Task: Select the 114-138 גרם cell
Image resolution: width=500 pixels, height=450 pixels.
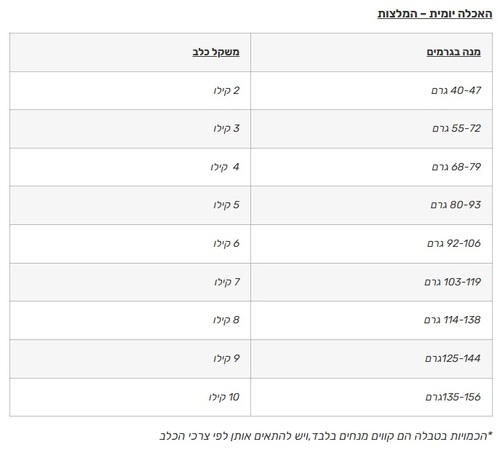Action: [371, 320]
